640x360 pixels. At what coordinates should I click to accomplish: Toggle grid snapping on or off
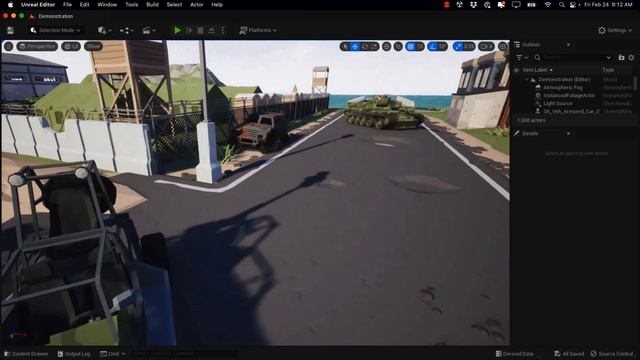pos(411,47)
